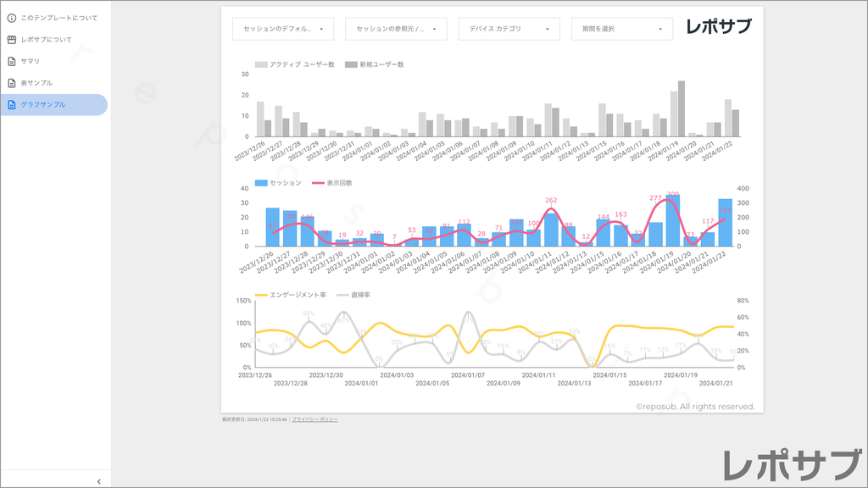Screen dimensions: 868x488
Task: Click the 262 data point on 表示回数 line
Action: coord(551,208)
